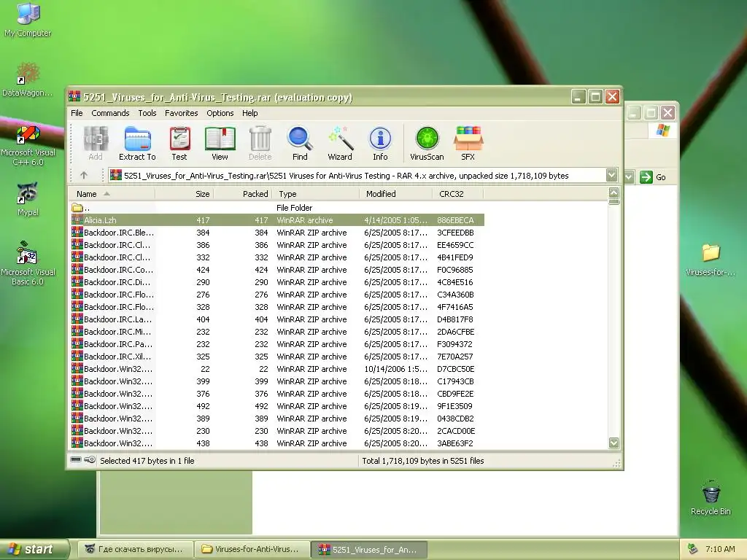The width and height of the screenshot is (747, 560).
Task: Open the DataWagon desktop shortcut
Action: pos(28,79)
